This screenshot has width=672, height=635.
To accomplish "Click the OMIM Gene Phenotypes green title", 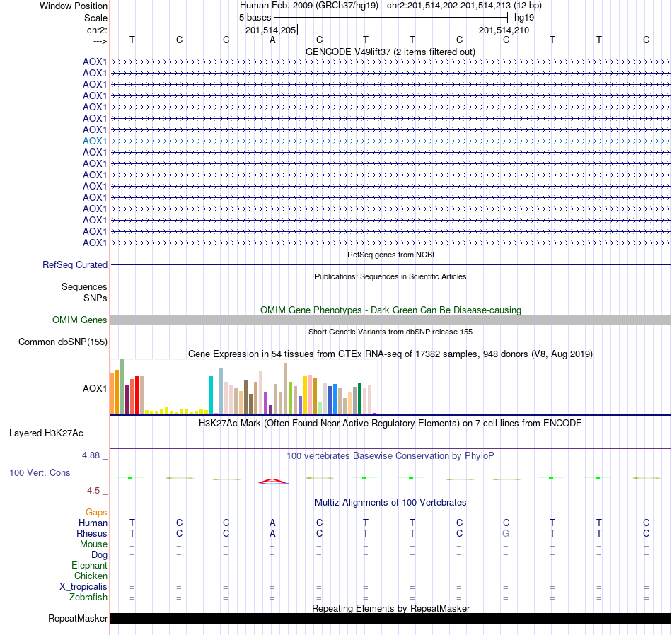I will pyautogui.click(x=390, y=310).
